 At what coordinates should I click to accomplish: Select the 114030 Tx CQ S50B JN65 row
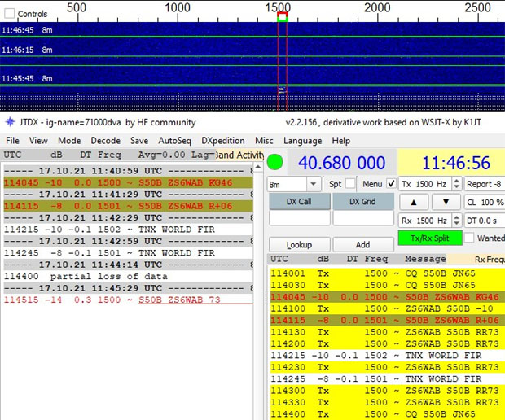387,285
